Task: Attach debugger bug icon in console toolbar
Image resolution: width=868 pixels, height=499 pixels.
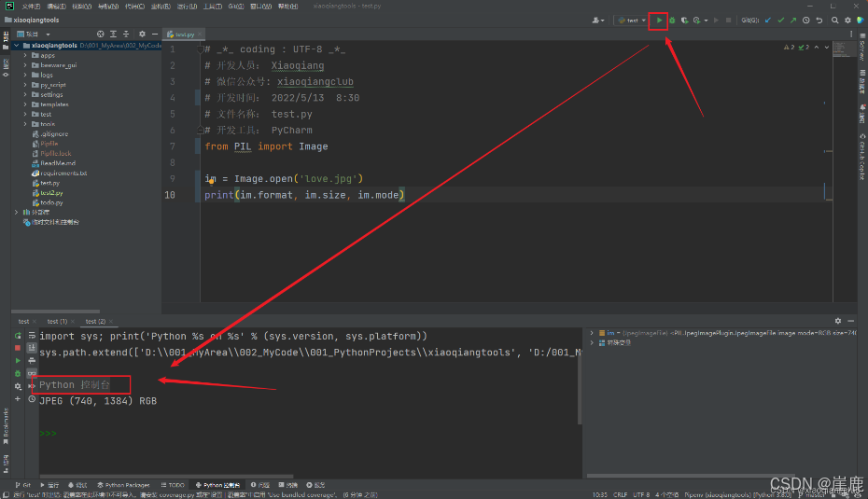Action: [18, 373]
